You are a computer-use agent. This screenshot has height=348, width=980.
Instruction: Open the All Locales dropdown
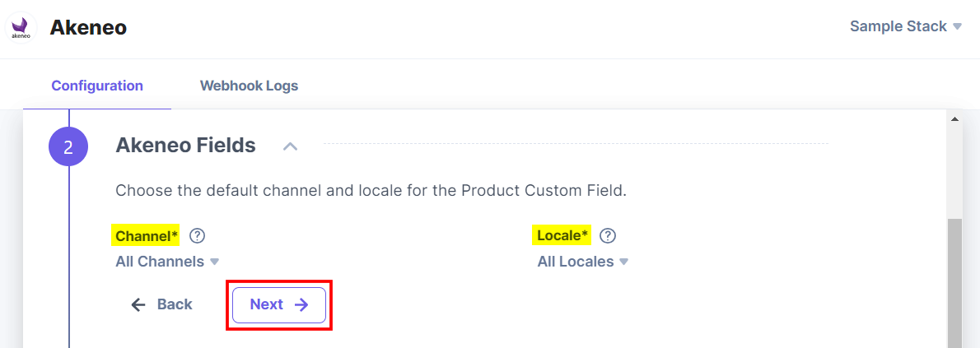[x=583, y=262]
